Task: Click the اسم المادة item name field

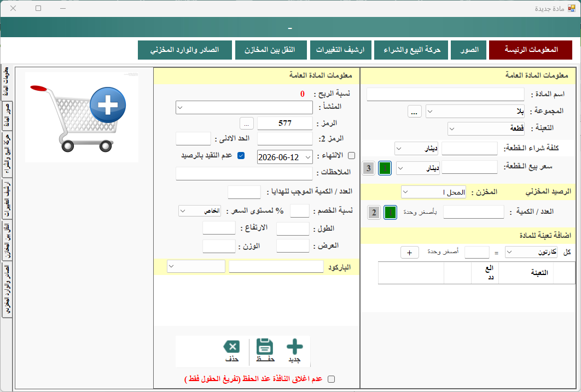Action: pos(445,94)
